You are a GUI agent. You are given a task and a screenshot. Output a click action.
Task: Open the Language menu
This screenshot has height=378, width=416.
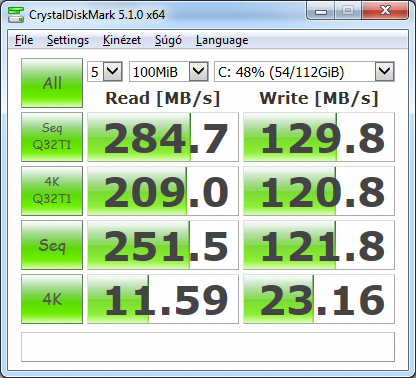(222, 40)
